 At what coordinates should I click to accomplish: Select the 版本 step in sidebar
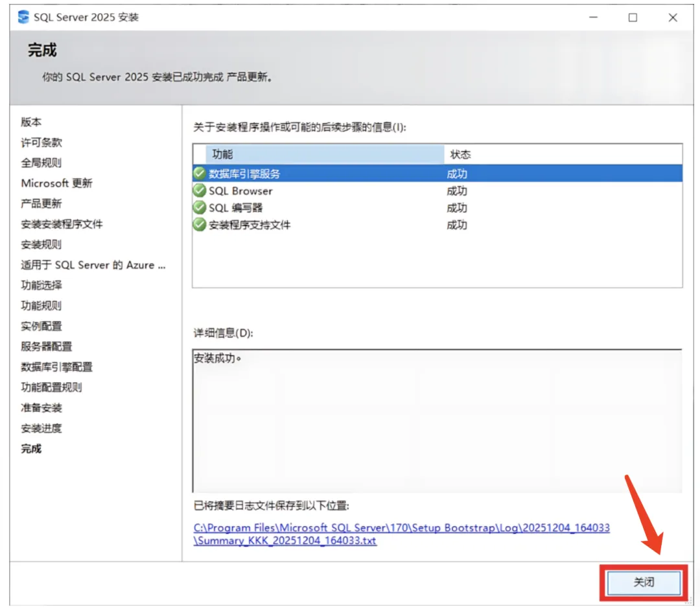[31, 122]
